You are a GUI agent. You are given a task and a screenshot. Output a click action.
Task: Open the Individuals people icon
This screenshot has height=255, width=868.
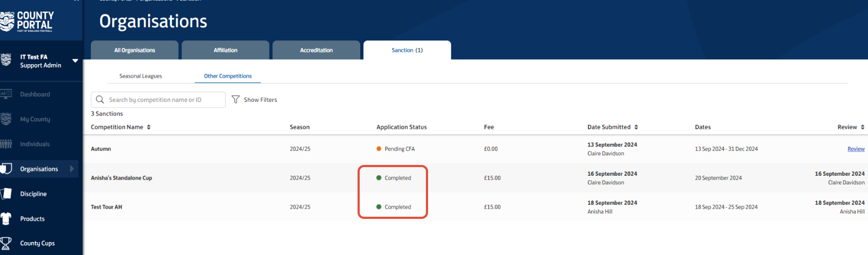pyautogui.click(x=6, y=144)
